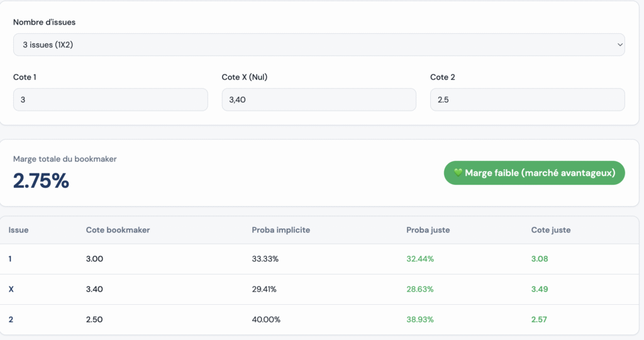
Task: Open the Nombre d'issues dropdown
Action: click(318, 45)
